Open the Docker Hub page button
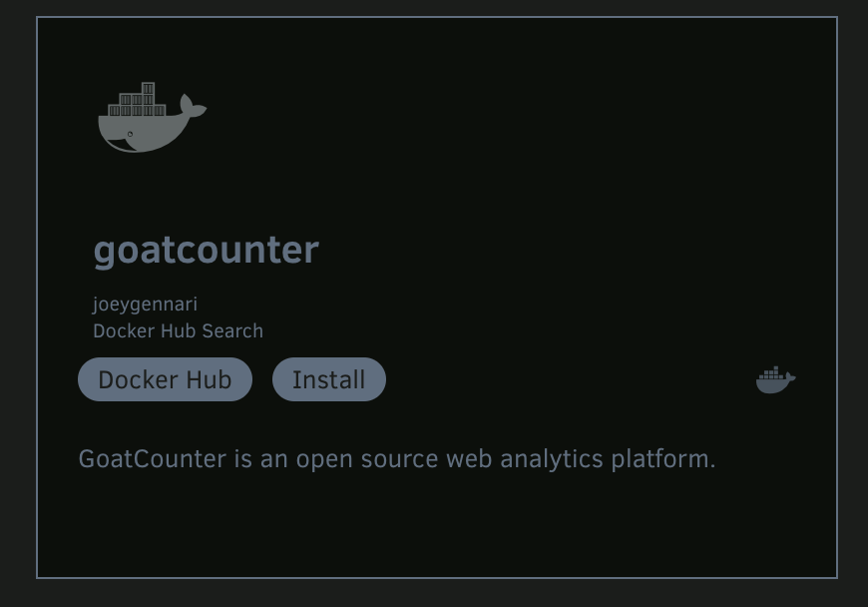Viewport: 868px width, 607px height. (x=165, y=379)
